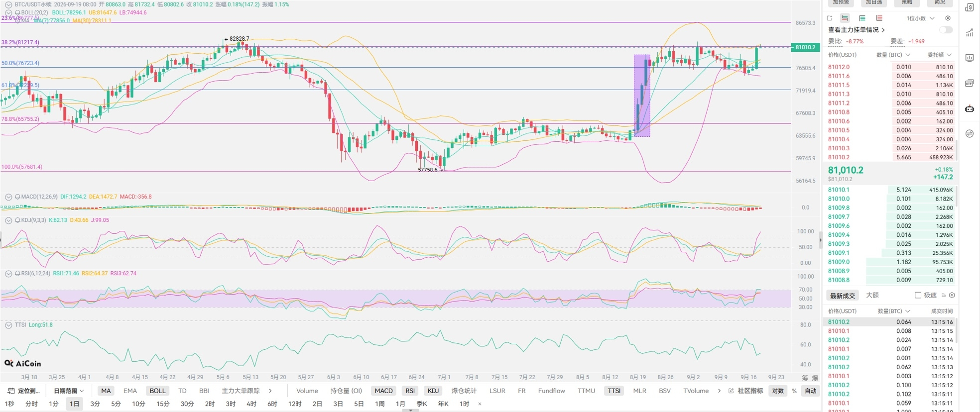
Task: Select the 4时 timeframe tab
Action: (x=251, y=404)
